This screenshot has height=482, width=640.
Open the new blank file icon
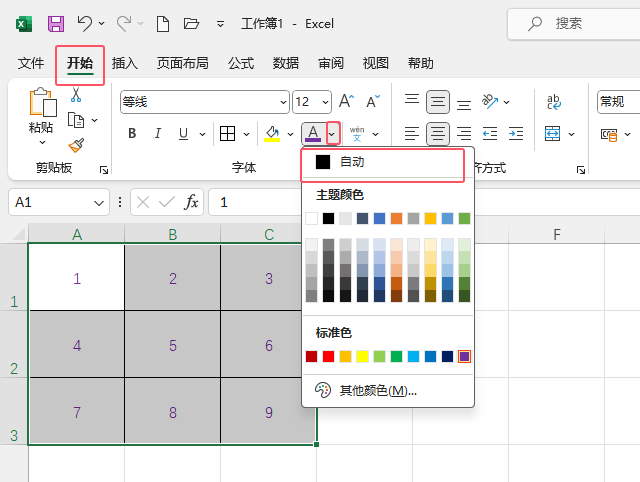point(162,23)
